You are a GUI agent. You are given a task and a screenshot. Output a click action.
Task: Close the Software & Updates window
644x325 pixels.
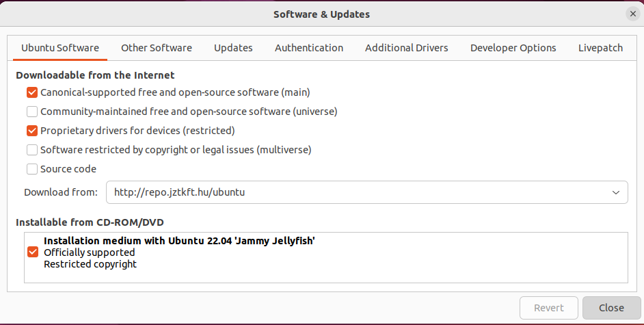[x=632, y=14]
